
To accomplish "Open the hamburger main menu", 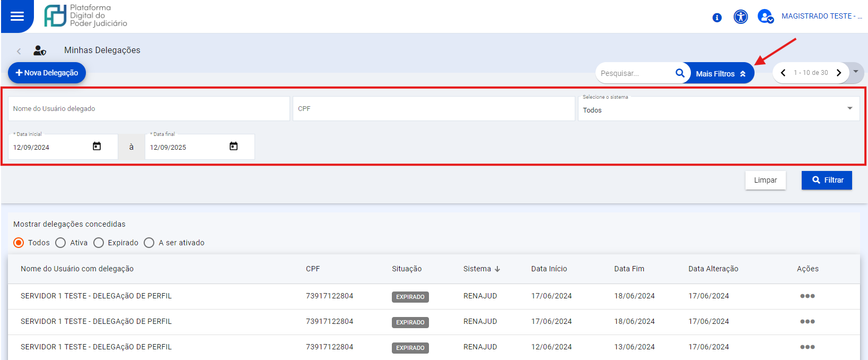I will (17, 16).
